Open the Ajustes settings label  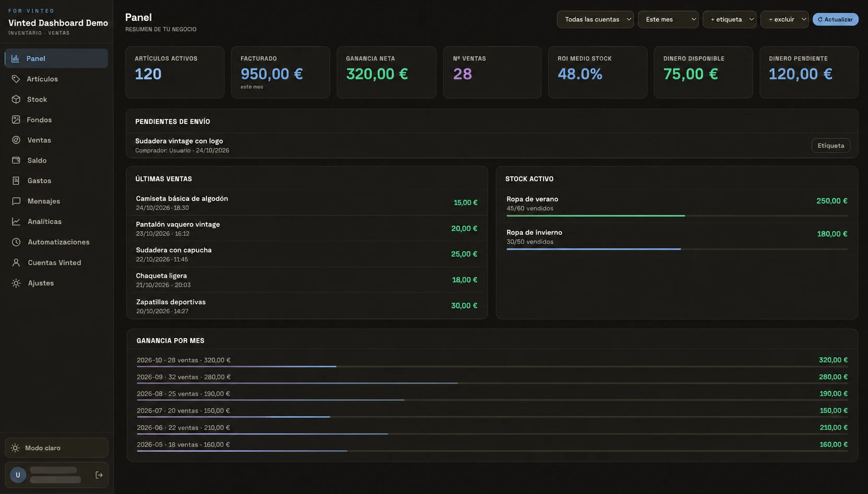[x=41, y=283]
